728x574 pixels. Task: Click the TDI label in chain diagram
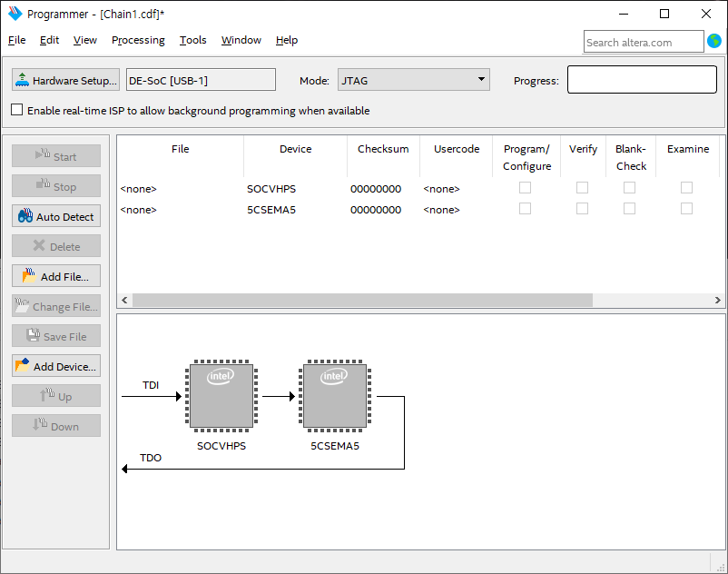coord(151,384)
